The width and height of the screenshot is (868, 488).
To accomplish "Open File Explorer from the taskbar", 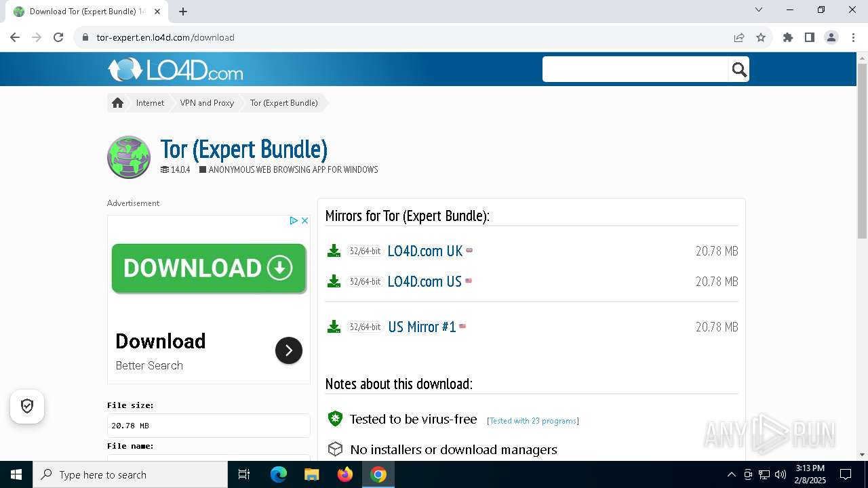I will coord(311,474).
